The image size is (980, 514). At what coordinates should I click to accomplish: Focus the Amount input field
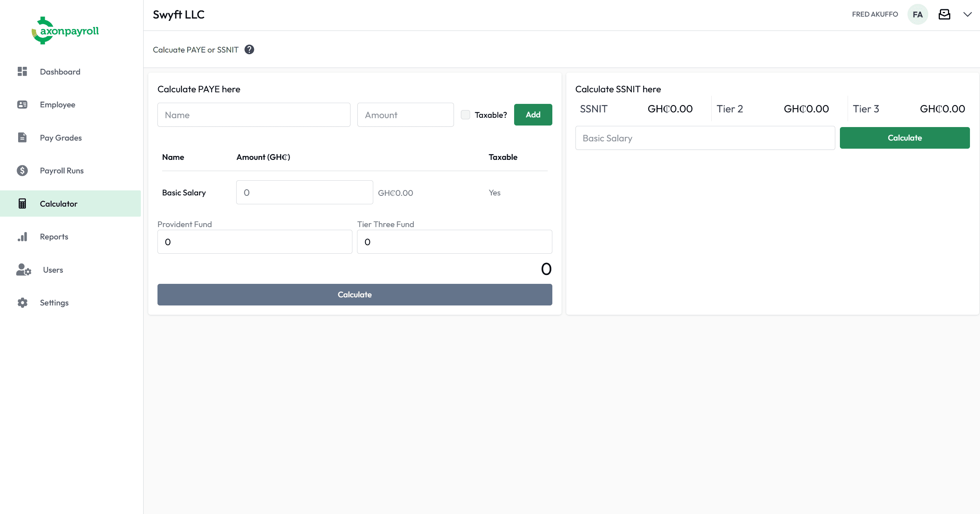pos(406,115)
